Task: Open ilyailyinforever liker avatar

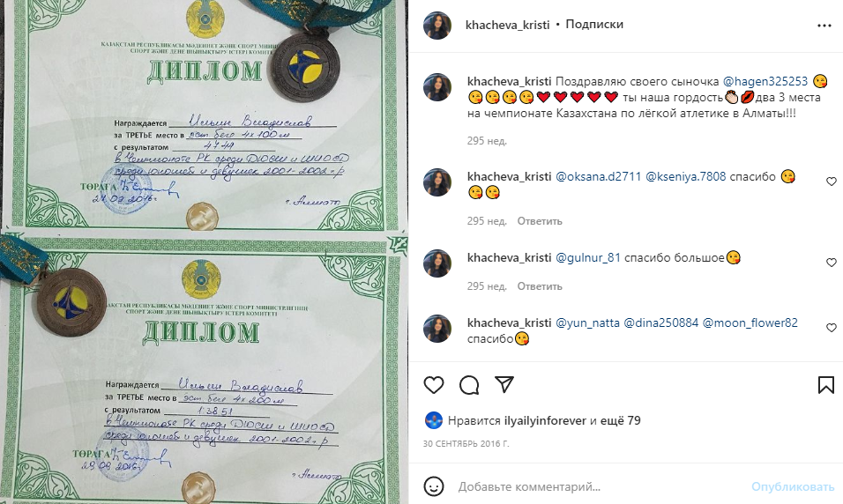Action: (433, 420)
